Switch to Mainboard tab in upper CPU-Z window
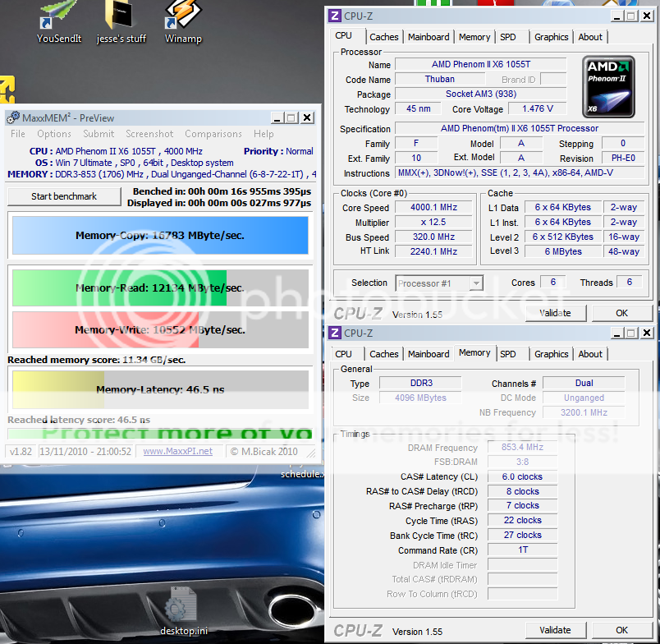The width and height of the screenshot is (660, 644). (x=429, y=37)
